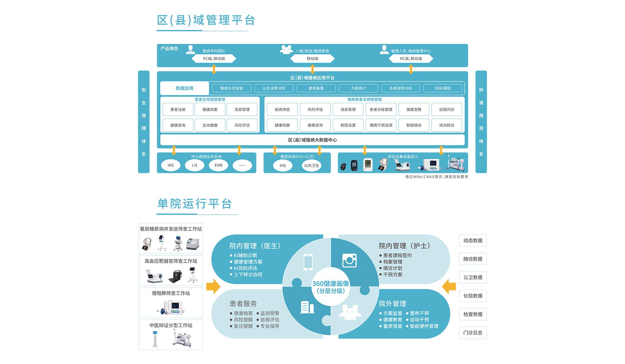Click the 健康宣教 module
The width and height of the screenshot is (625, 364).
[x=414, y=109]
